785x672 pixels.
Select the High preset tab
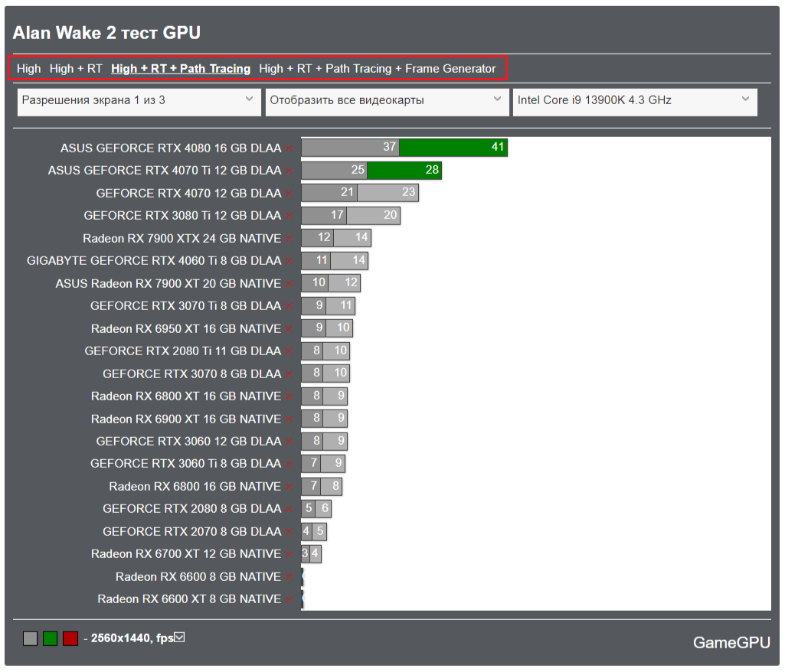(28, 69)
